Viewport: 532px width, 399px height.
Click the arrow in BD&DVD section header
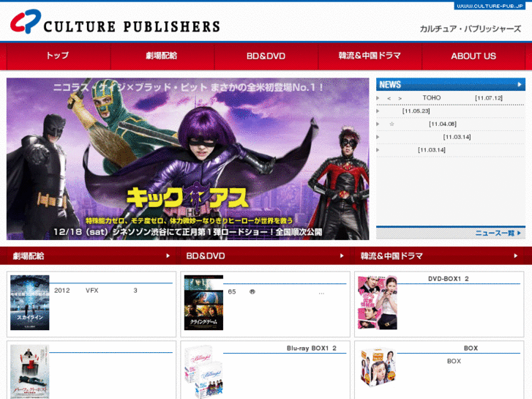pyautogui.click(x=342, y=256)
